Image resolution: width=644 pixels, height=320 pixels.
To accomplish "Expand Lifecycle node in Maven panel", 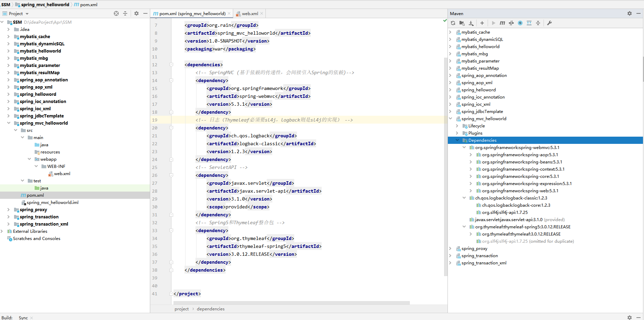I will tap(457, 126).
